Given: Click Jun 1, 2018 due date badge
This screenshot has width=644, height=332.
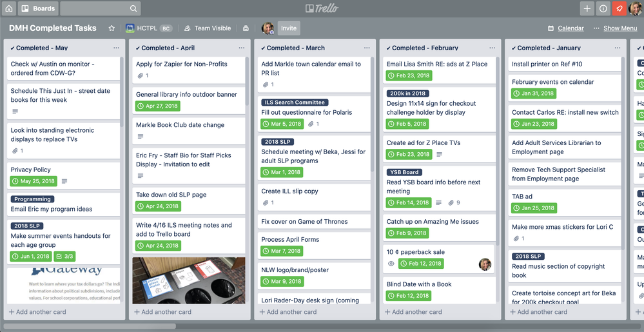Looking at the screenshot, I should point(31,257).
